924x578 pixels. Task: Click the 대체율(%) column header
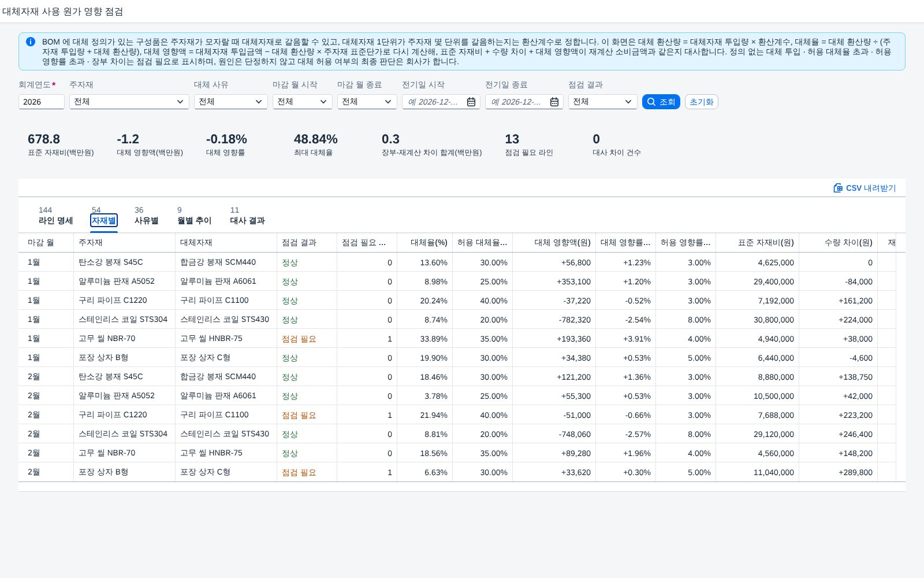[425, 243]
